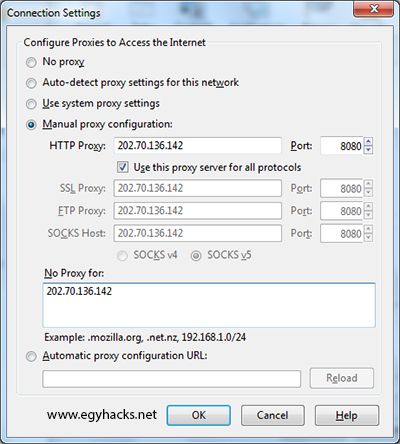Select the No proxy radio button
The image size is (400, 444).
pyautogui.click(x=31, y=62)
